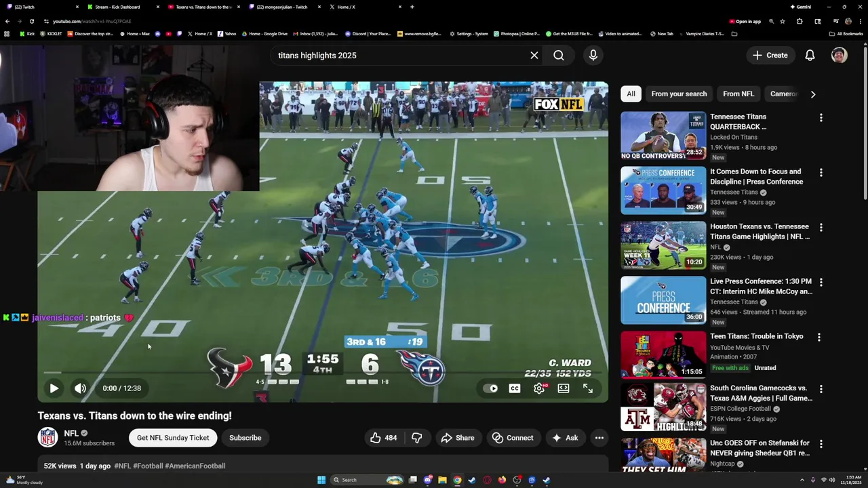The height and width of the screenshot is (488, 868).
Task: Open the YouTube account avatar menu
Action: (x=840, y=56)
